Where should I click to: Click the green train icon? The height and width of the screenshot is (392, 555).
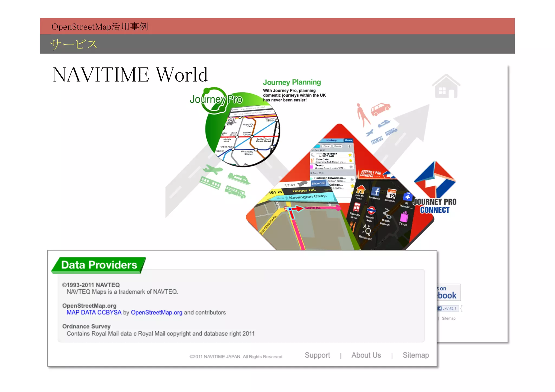pos(210,183)
